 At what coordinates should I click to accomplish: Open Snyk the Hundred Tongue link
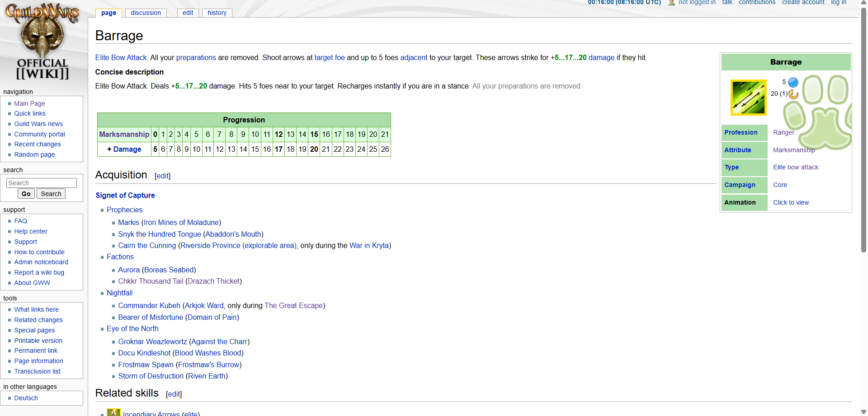159,234
